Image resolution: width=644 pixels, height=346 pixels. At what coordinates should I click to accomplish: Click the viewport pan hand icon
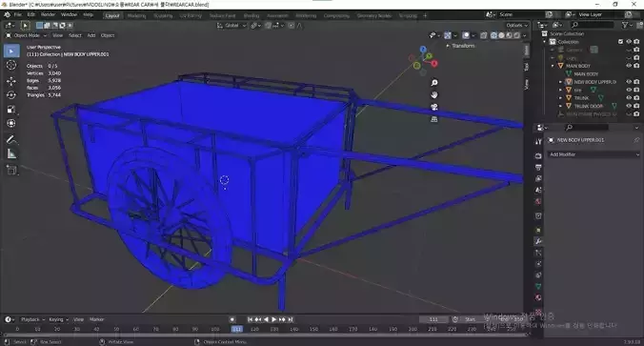coord(434,95)
